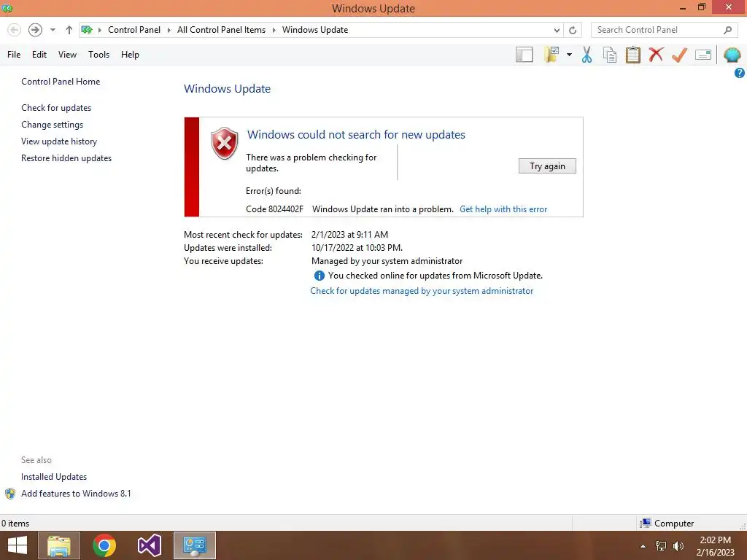Viewport: 747px width, 560px height.
Task: Click the volume speaker tray icon
Action: (x=678, y=546)
